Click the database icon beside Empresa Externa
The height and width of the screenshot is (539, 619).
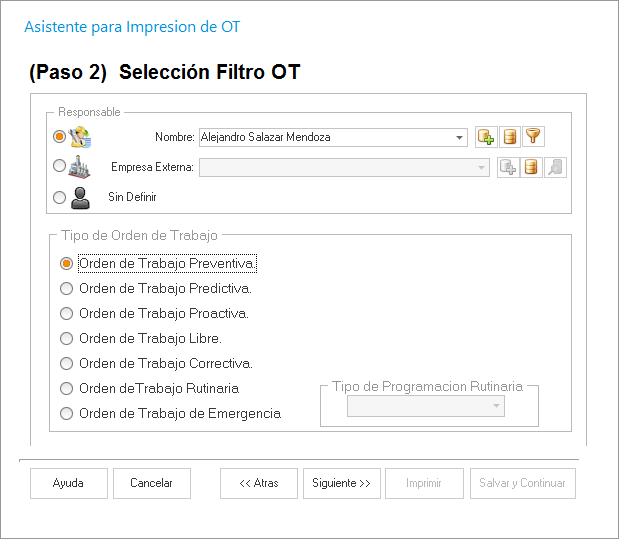pos(532,167)
